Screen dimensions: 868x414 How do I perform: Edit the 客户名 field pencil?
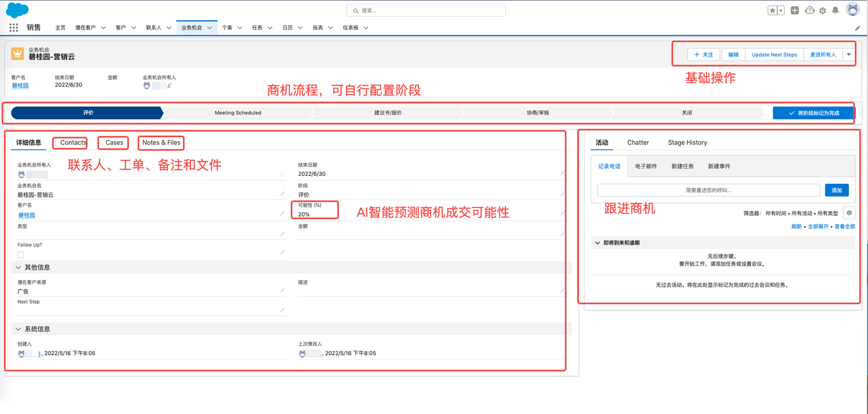[282, 214]
